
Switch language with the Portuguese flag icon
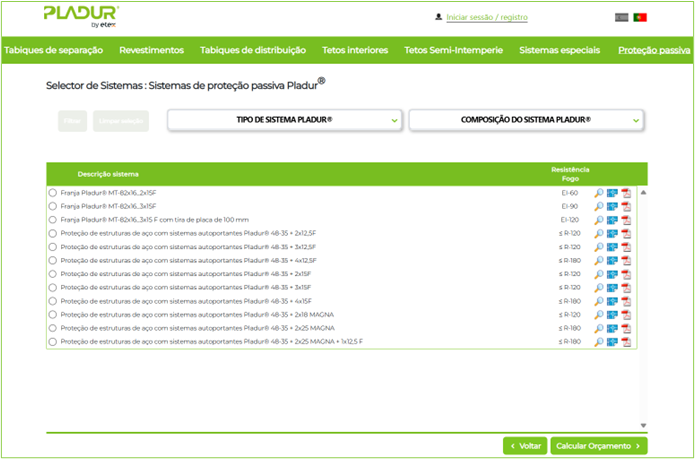click(x=640, y=18)
